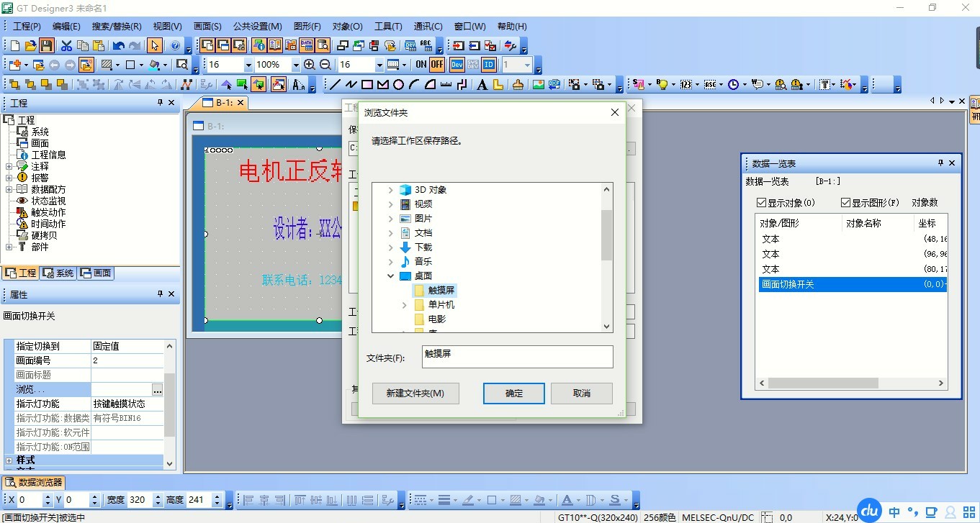
Task: Select the Text 'A' figure tool
Action: (x=482, y=84)
